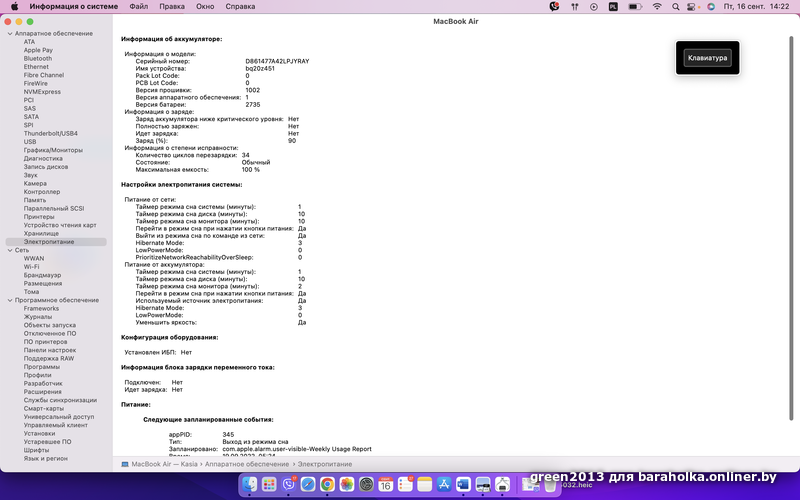The width and height of the screenshot is (800, 500).
Task: Click the Максимальная емкость value 100 %
Action: (251, 170)
